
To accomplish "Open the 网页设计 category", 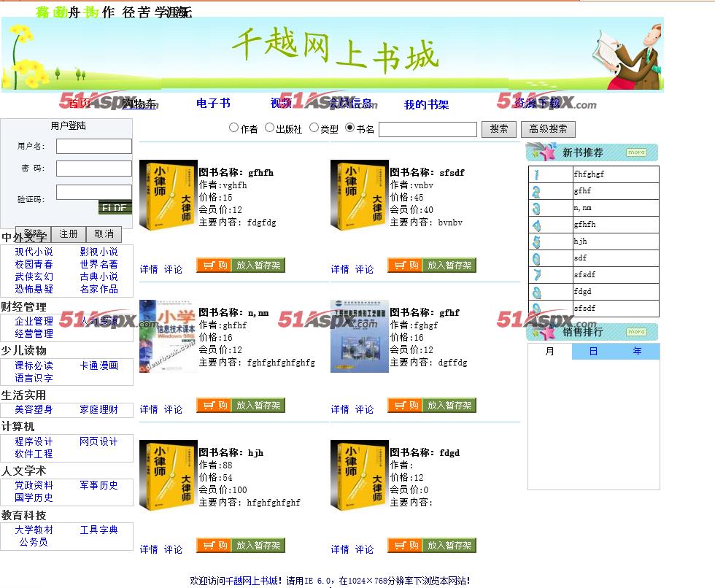I will coord(98,441).
